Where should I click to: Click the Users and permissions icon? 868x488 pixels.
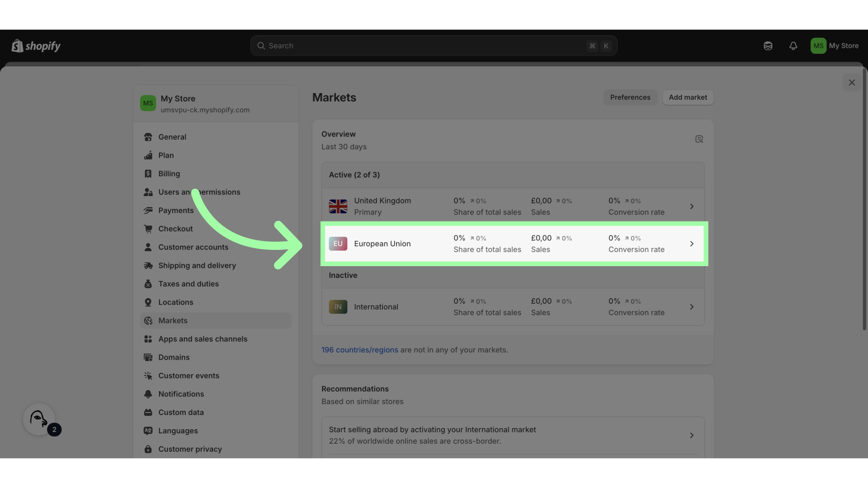tap(148, 192)
